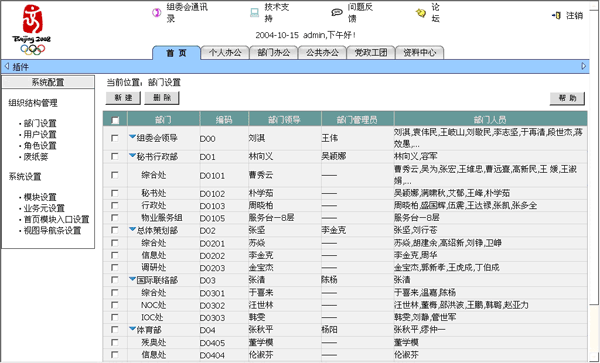Click the code cell D0404
This screenshot has height=363, width=600.
[212, 355]
